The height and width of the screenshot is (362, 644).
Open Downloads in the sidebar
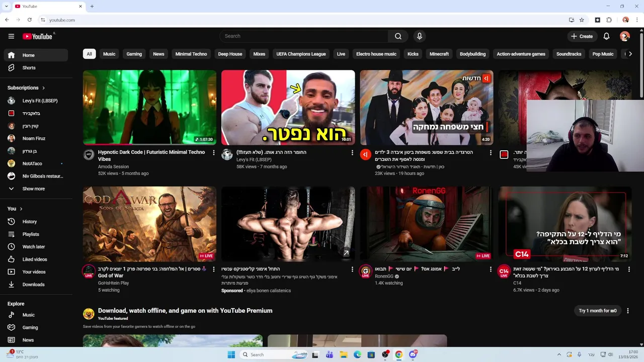pos(35,285)
